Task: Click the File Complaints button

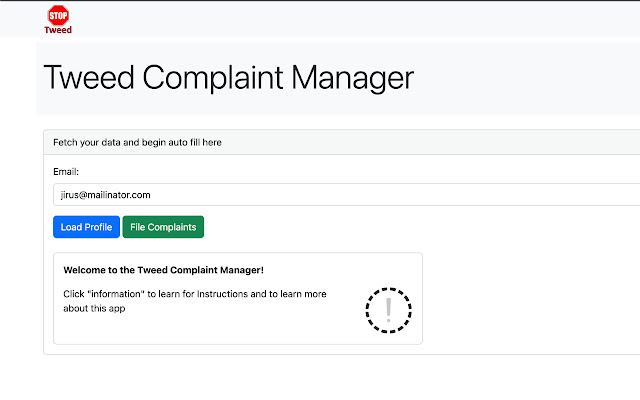Action: point(163,227)
